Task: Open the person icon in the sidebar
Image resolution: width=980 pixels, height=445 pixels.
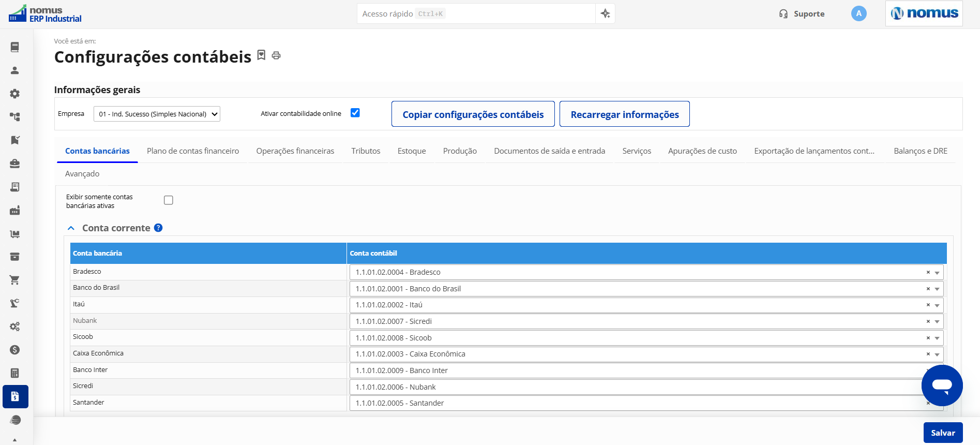Action: [15, 70]
